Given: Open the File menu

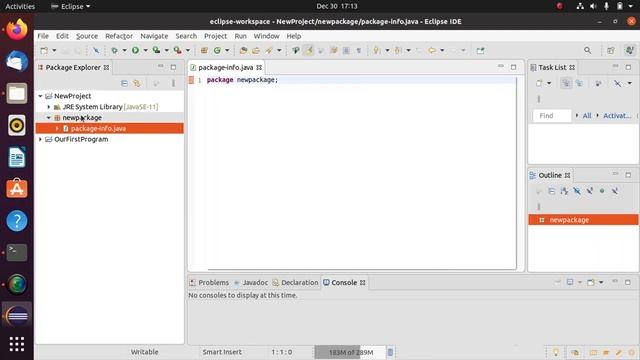Looking at the screenshot, I should (43, 36).
